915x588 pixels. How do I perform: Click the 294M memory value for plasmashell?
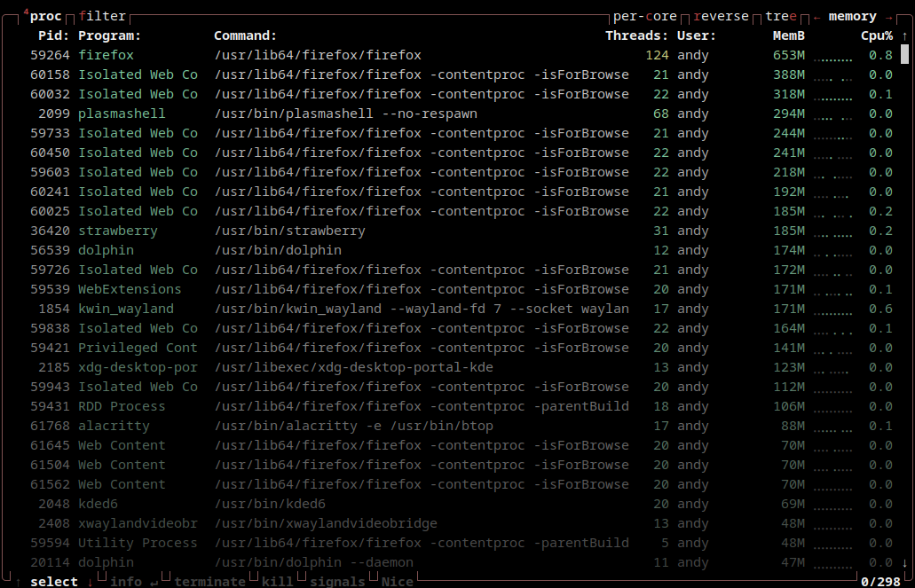[789, 114]
